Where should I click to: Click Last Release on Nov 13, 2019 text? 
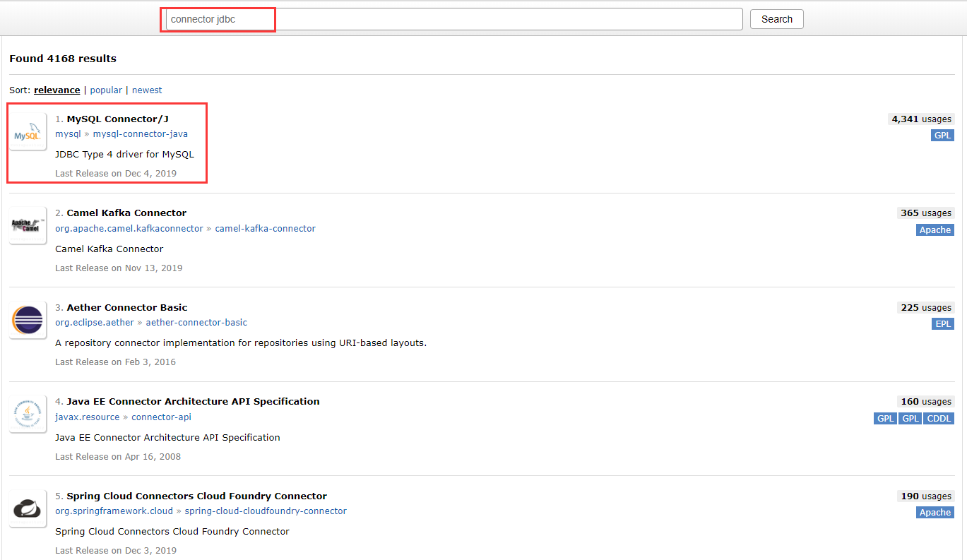[119, 268]
